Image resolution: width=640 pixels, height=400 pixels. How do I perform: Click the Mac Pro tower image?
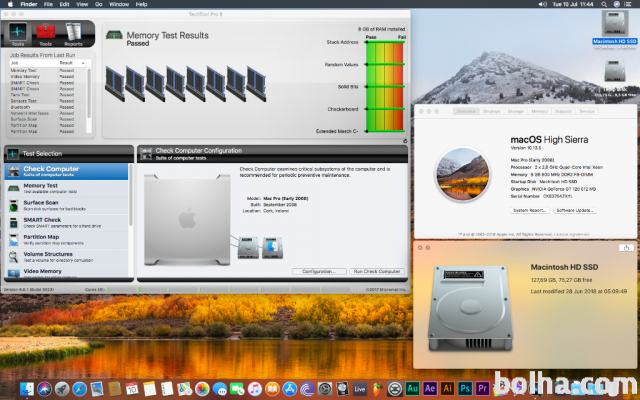(x=187, y=219)
